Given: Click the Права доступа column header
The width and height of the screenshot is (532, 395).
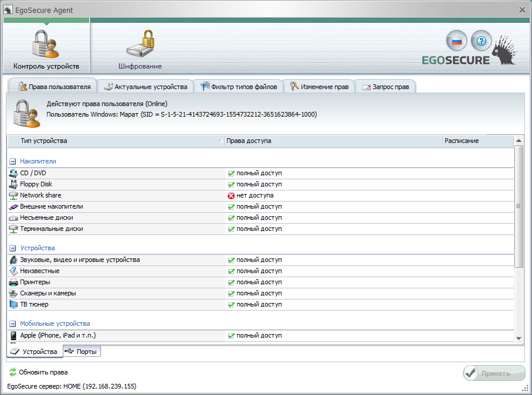Looking at the screenshot, I should [x=334, y=141].
